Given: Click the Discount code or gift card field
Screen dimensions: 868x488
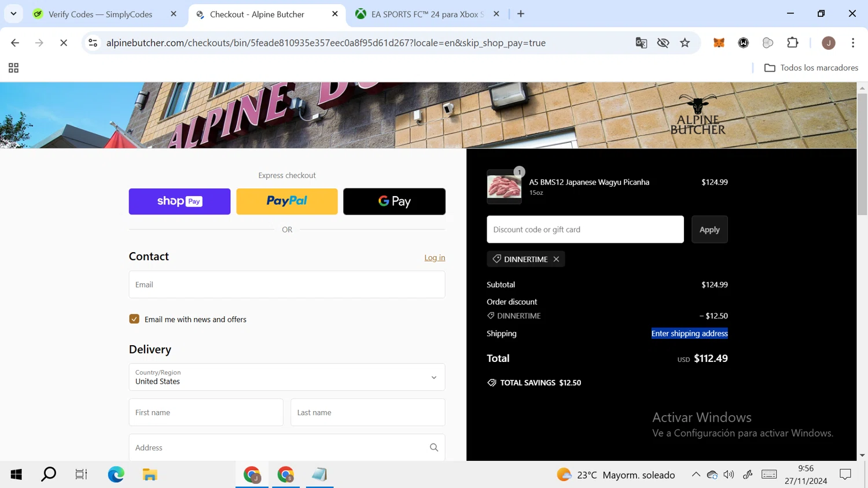Looking at the screenshot, I should (585, 230).
